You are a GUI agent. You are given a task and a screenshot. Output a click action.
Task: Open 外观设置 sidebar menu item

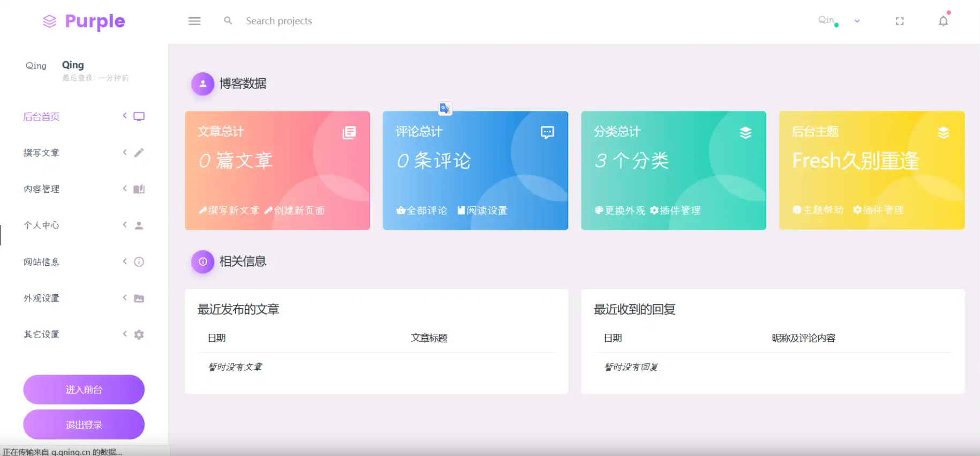[41, 298]
